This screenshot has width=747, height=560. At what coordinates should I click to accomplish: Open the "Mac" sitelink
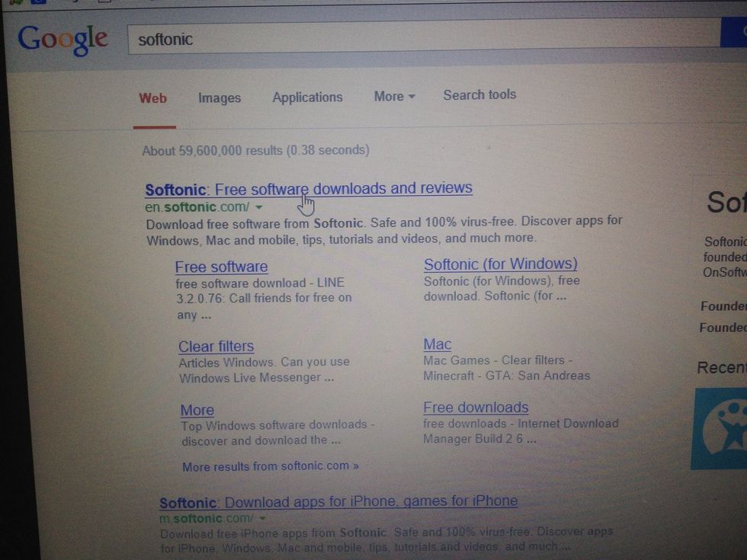pos(438,344)
